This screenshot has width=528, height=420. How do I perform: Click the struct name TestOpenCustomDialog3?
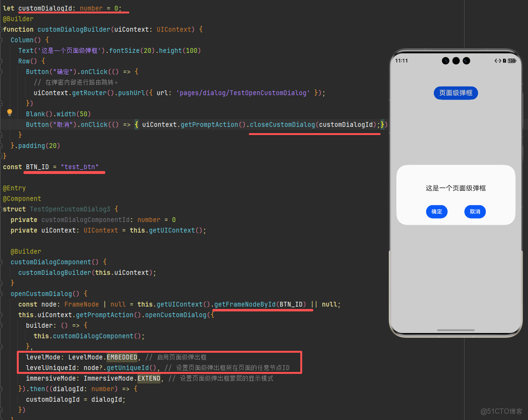(70, 209)
